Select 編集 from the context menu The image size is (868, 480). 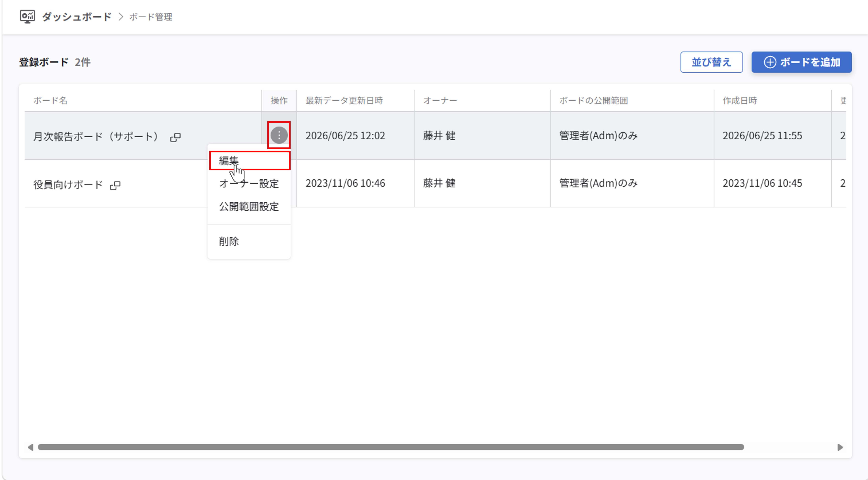(x=249, y=161)
